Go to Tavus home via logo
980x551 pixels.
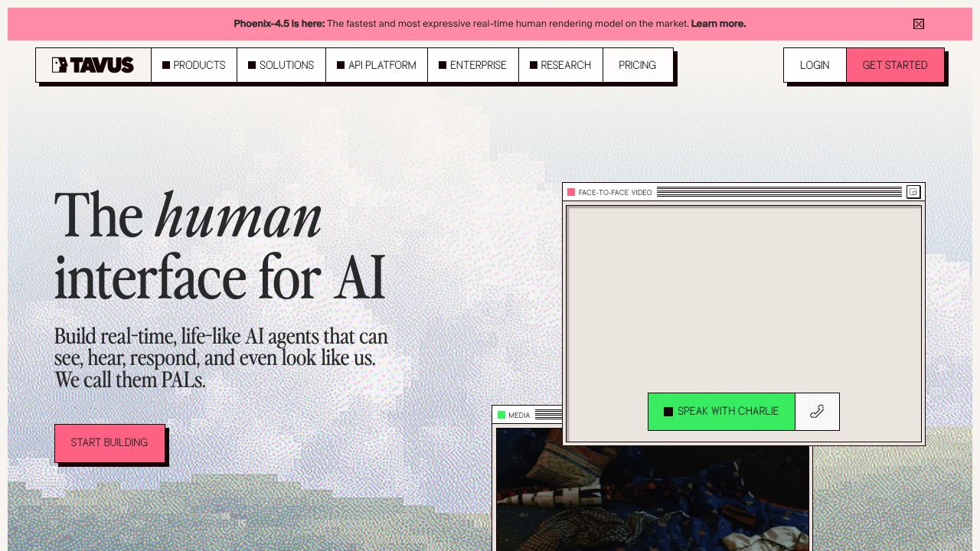pos(93,65)
